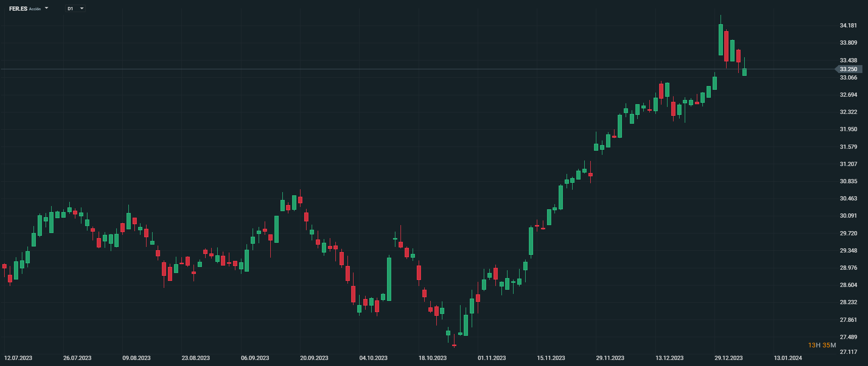Viewport: 868px width, 366px height.
Task: Click the lowest red candle in late October
Action: (x=454, y=346)
